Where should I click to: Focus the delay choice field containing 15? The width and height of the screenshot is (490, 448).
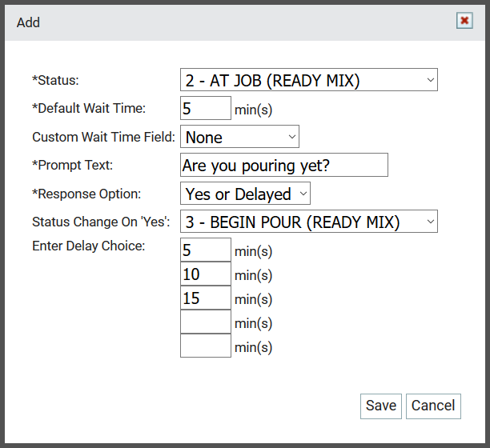pos(206,298)
